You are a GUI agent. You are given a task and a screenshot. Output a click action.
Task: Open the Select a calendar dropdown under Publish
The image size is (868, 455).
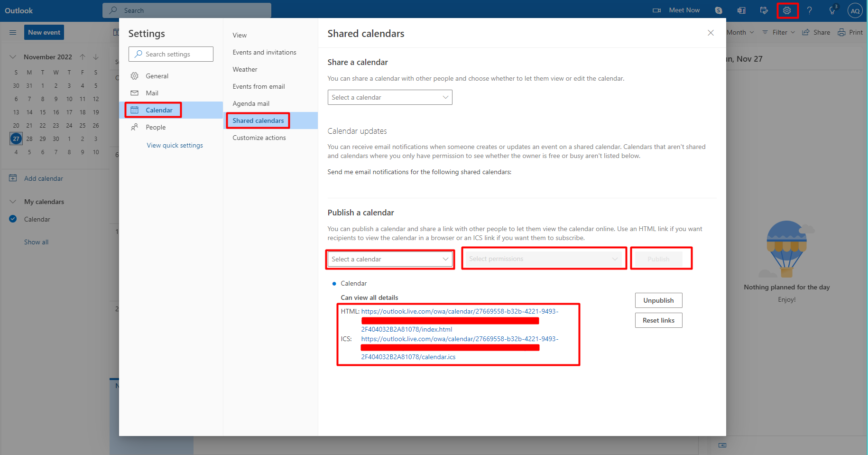point(389,259)
